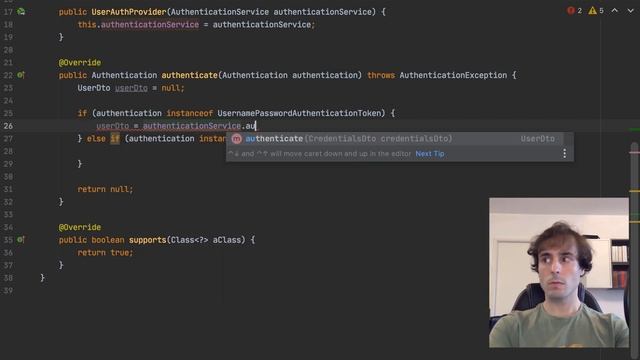640x360 pixels.
Task: Click 'return null;' statement
Action: click(105, 189)
